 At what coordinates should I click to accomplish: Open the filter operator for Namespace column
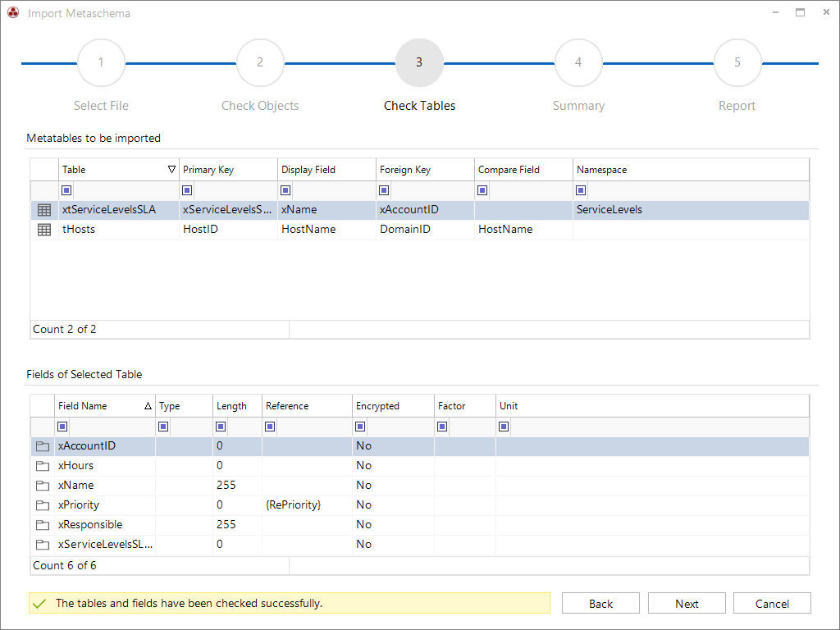(x=581, y=190)
